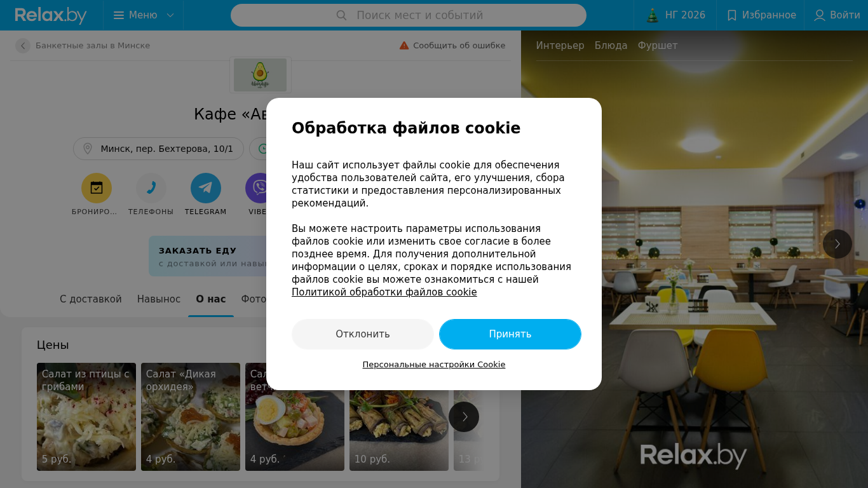
Task: Open the Telegram contact icon
Action: (x=206, y=188)
